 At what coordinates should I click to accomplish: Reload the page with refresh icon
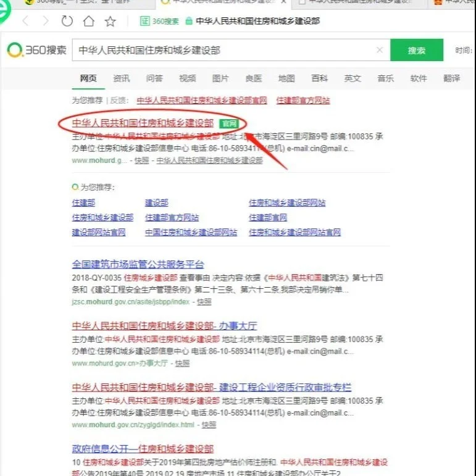(x=67, y=21)
